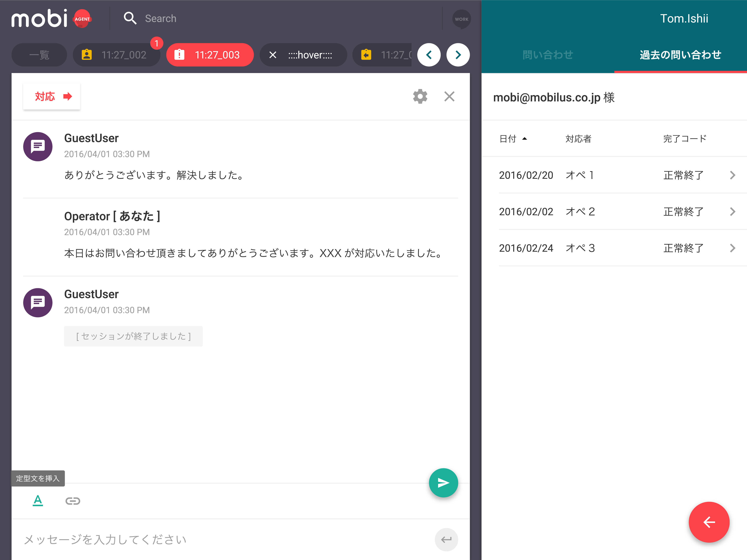Click the mobi@mobilus.co.jp 様 customer name

(554, 97)
